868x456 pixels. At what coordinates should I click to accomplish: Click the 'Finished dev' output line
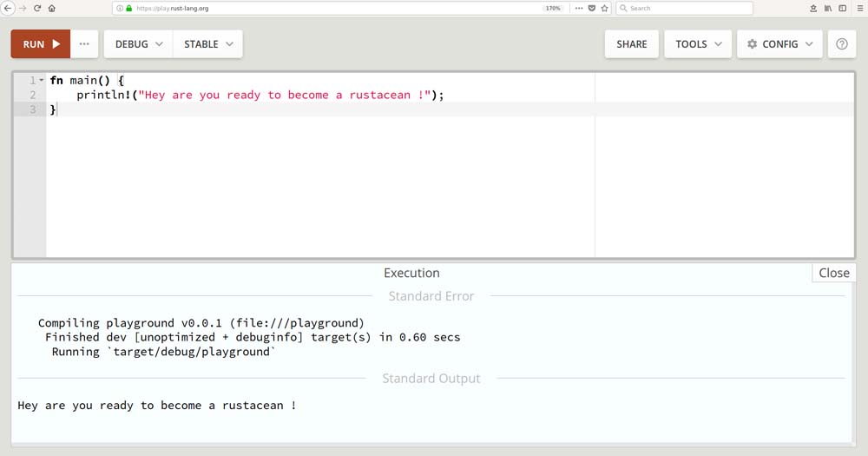coord(253,337)
